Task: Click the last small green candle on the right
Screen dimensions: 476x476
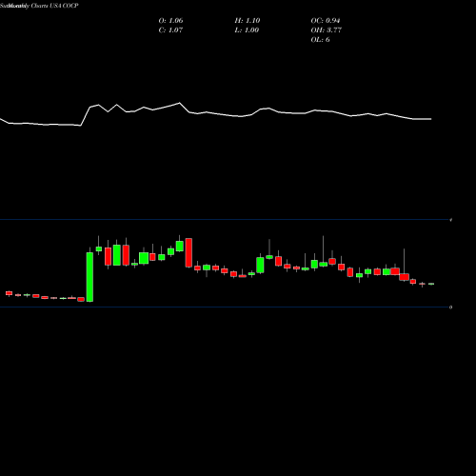Action: (x=431, y=284)
